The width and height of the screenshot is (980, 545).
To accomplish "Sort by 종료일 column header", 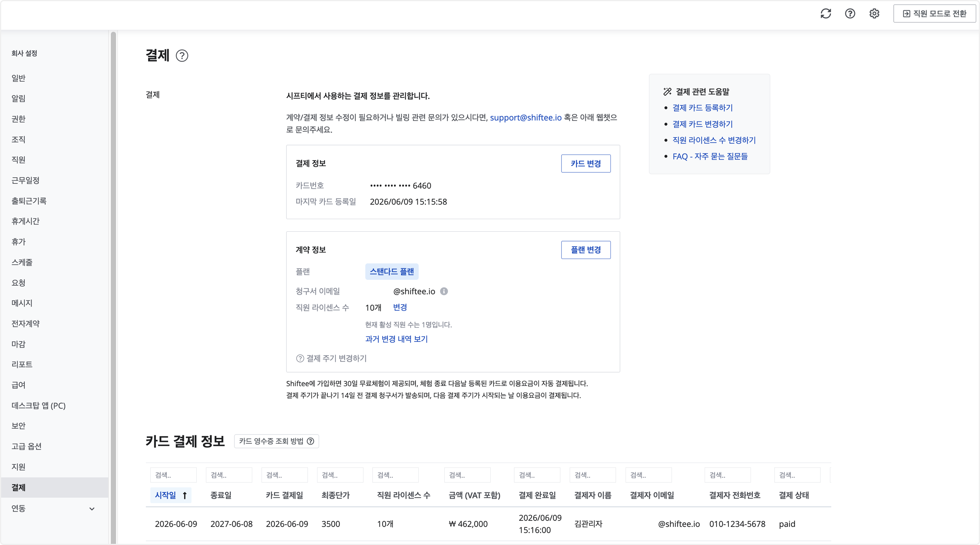I will [x=221, y=496].
